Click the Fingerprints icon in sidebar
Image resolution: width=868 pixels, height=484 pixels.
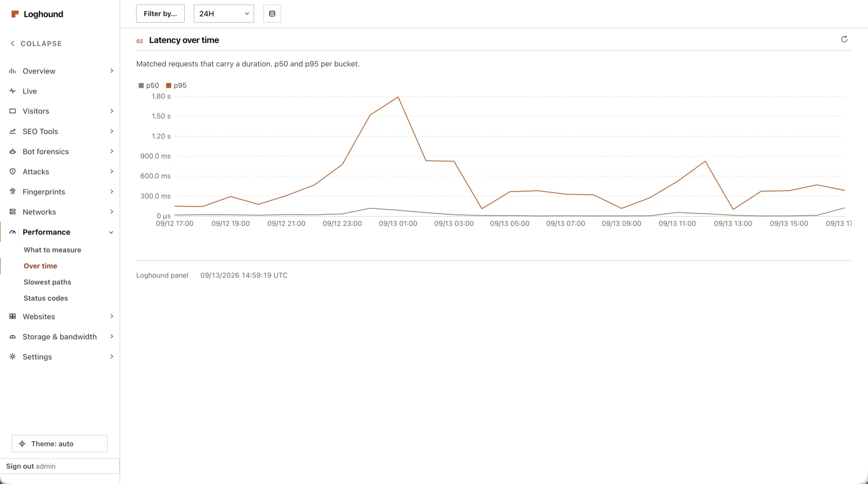pos(13,192)
